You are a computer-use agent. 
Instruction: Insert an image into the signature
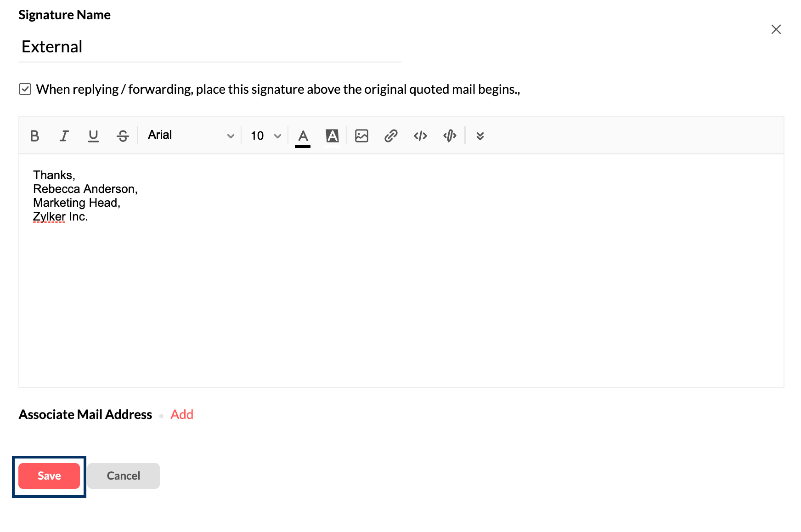361,136
